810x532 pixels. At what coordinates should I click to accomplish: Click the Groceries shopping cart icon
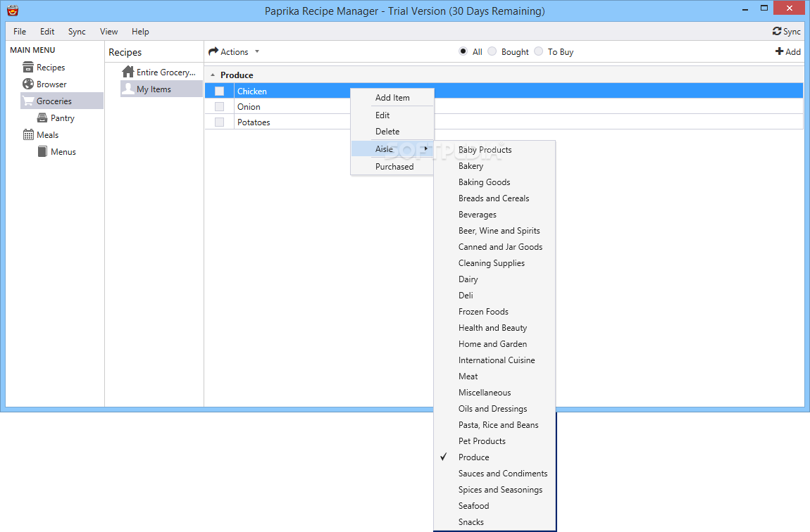click(x=28, y=101)
